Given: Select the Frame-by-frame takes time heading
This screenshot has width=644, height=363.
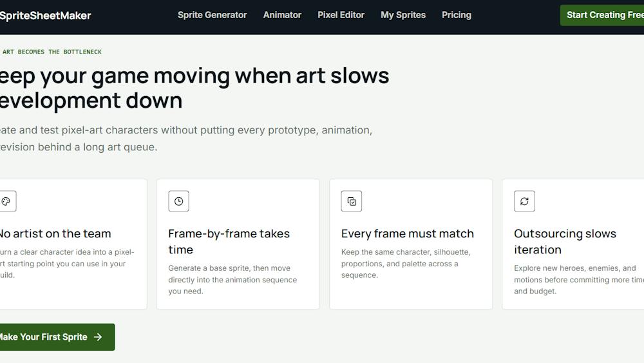Looking at the screenshot, I should pyautogui.click(x=229, y=242).
